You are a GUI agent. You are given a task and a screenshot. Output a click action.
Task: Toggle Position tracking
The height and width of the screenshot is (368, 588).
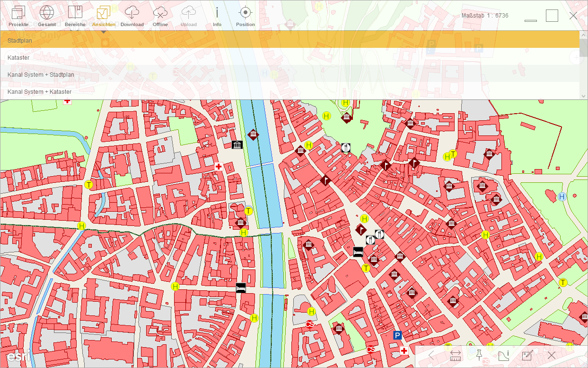(245, 14)
